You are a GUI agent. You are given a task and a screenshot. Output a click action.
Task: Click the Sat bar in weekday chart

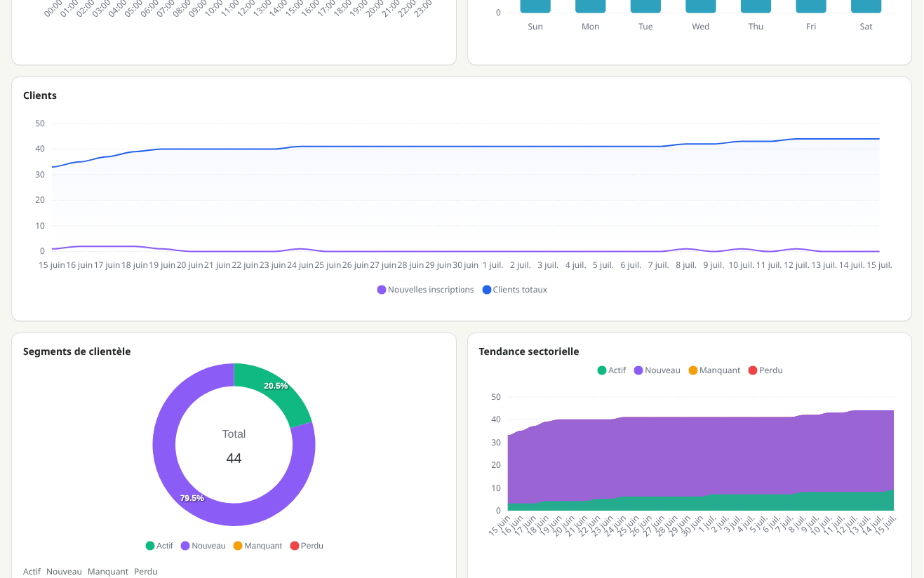[866, 6]
